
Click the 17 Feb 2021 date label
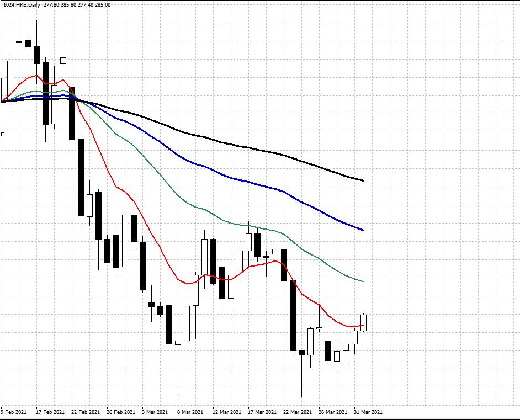coord(50,412)
